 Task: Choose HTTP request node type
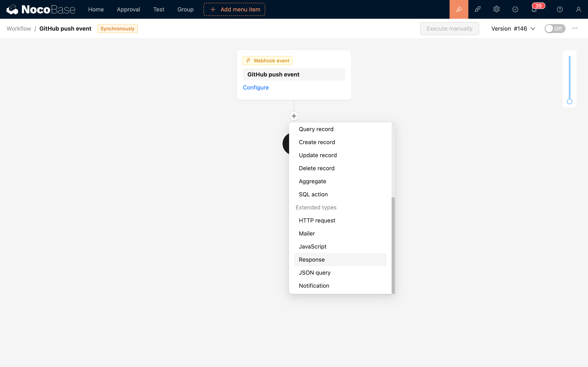point(317,220)
